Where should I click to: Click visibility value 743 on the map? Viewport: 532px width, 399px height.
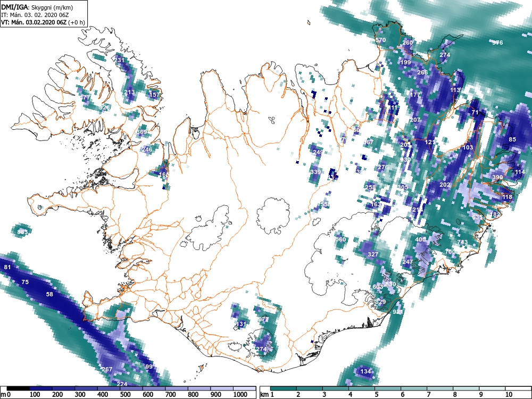pos(462,242)
